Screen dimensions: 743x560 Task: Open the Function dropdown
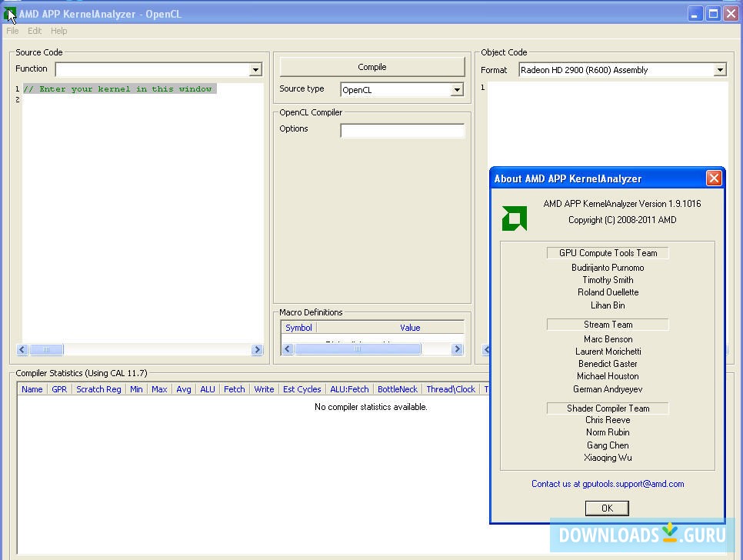[x=255, y=69]
